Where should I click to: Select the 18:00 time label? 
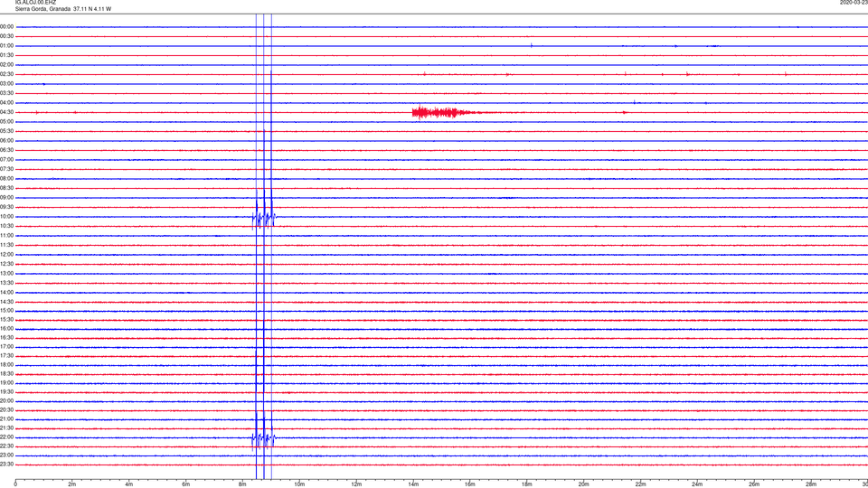[6, 365]
